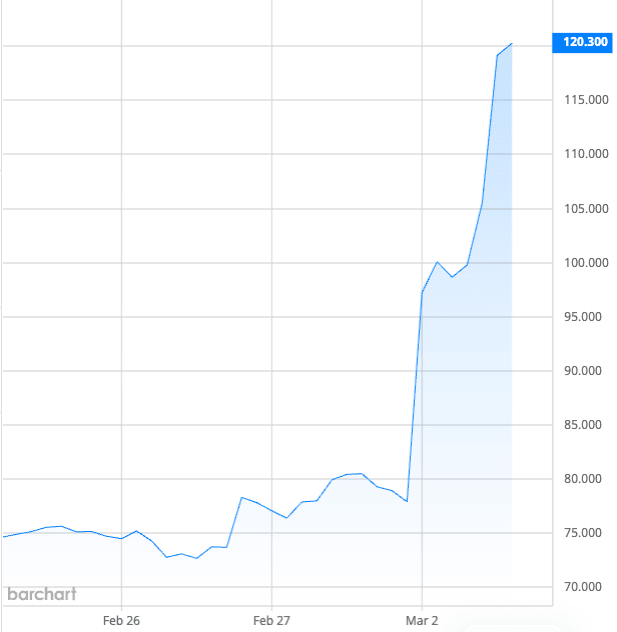Click the 110.000 price axis label
Image resolution: width=617 pixels, height=632 pixels.
[x=582, y=154]
